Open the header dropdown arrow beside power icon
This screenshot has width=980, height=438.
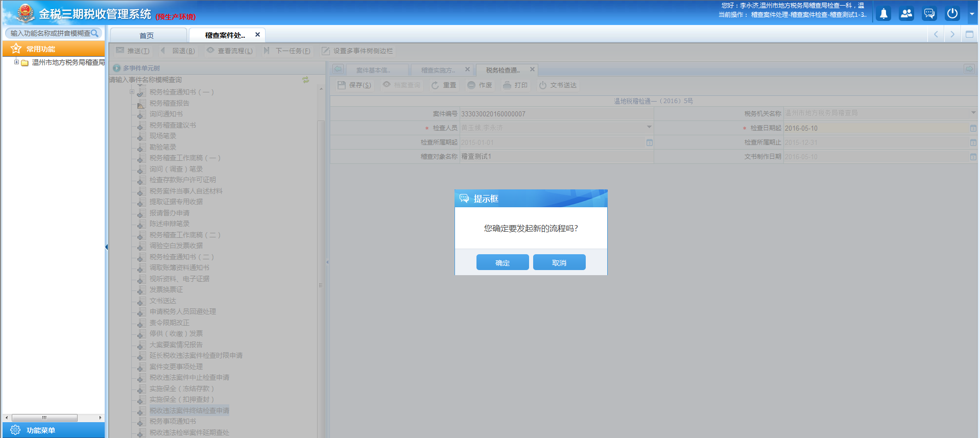pyautogui.click(x=972, y=14)
